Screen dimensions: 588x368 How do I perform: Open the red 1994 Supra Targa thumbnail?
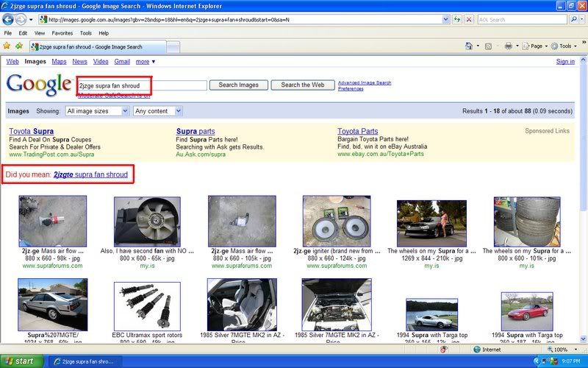(527, 311)
